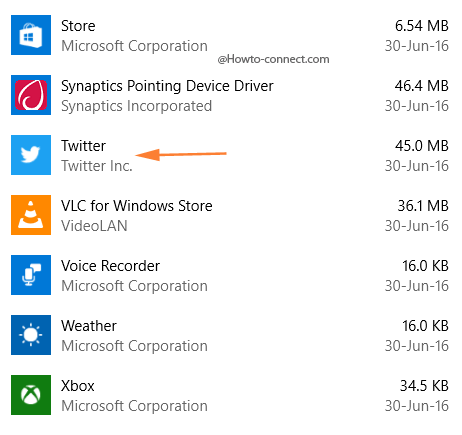Click the Store app icon
This screenshot has width=462, height=435.
31,35
